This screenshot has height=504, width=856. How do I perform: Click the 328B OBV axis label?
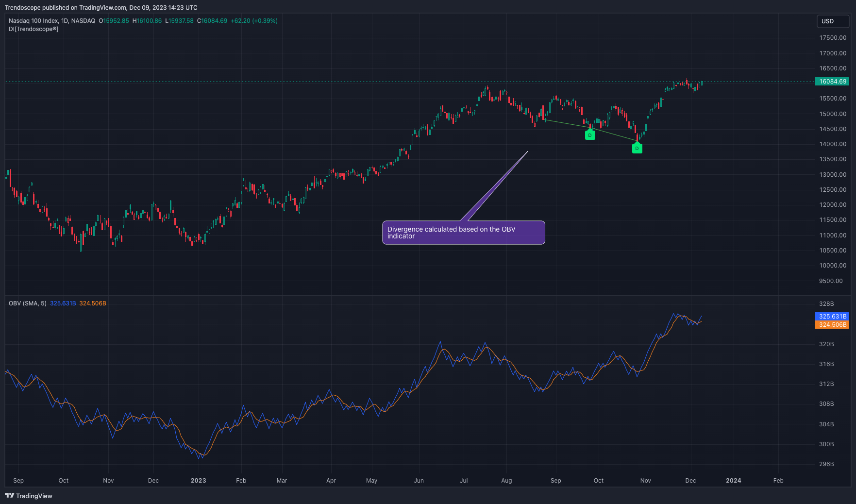(826, 304)
